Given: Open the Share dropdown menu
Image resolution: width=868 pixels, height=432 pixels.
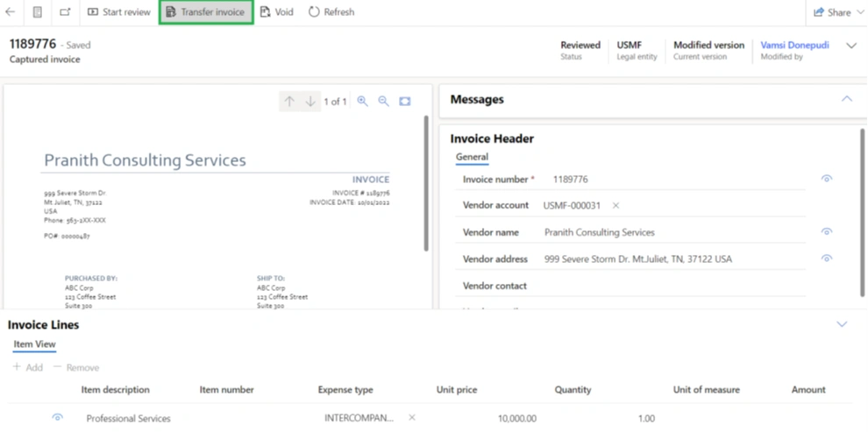Looking at the screenshot, I should [832, 12].
